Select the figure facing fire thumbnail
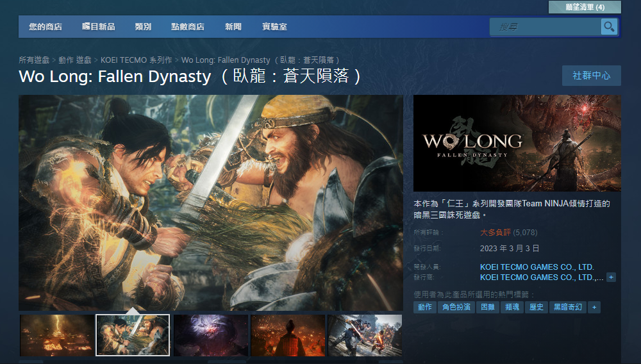The height and width of the screenshot is (364, 641). pyautogui.click(x=288, y=335)
